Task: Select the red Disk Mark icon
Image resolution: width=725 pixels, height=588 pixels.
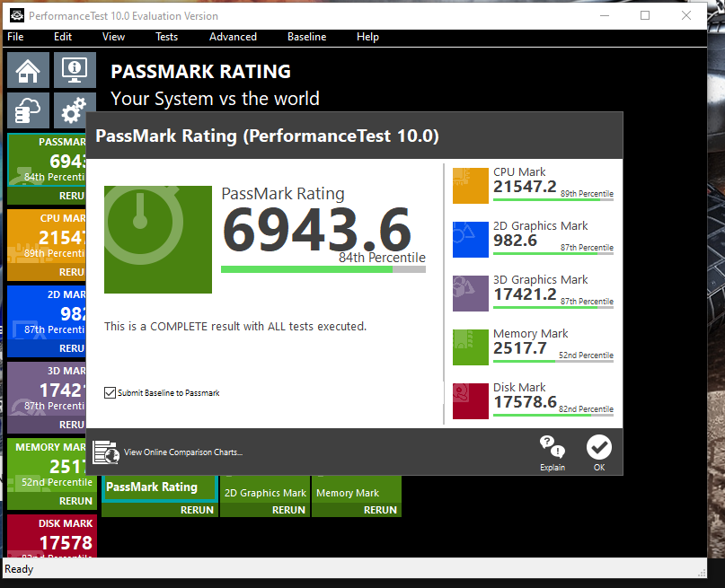Action: [470, 401]
